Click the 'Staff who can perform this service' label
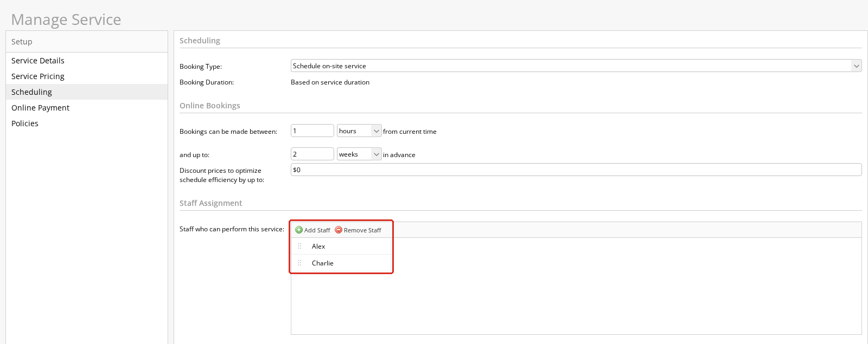 (232, 229)
